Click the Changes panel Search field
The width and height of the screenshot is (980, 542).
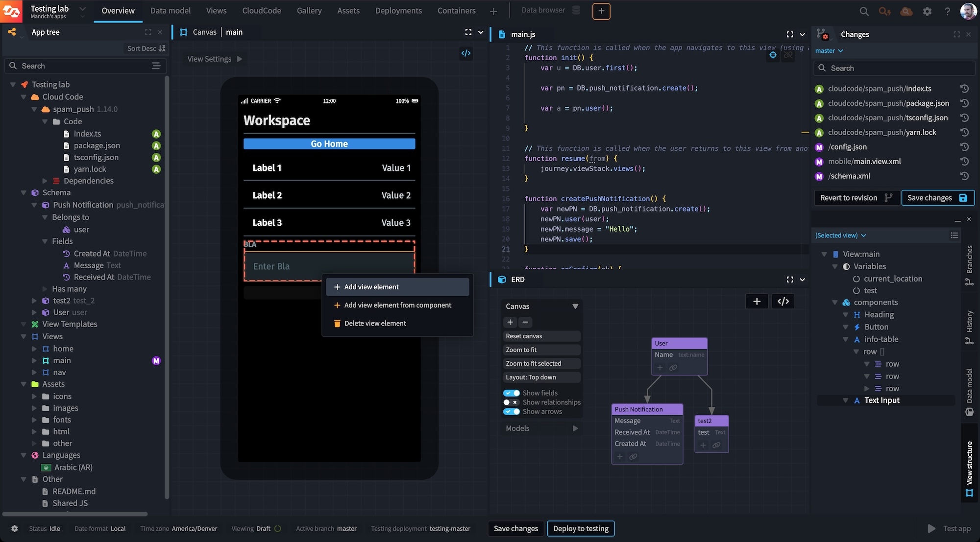(895, 68)
